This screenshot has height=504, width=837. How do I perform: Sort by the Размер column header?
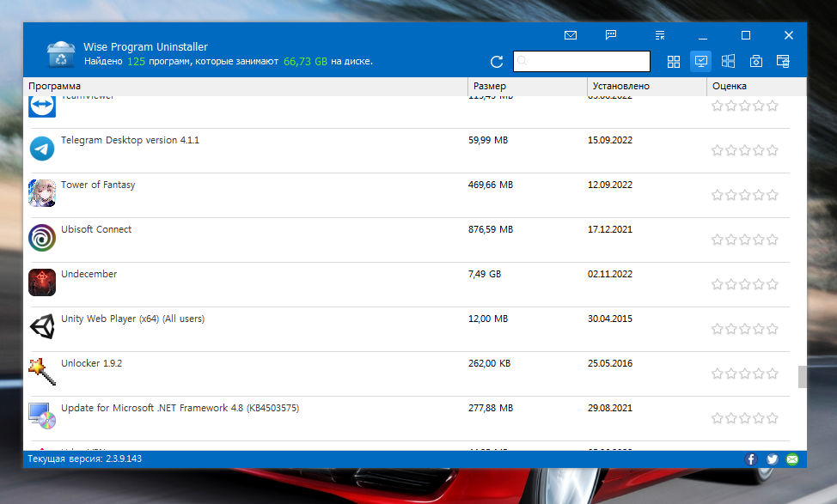[x=528, y=87]
